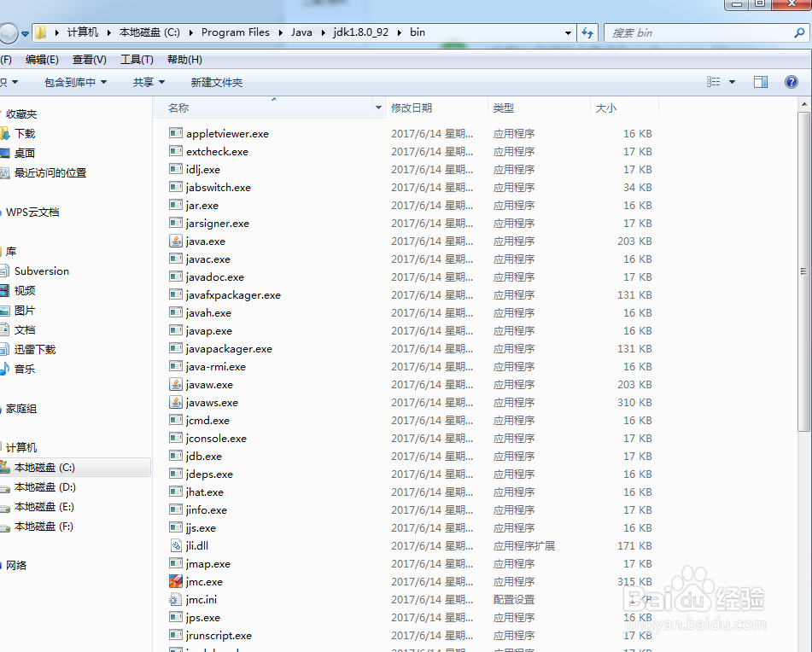
Task: Select 迅雷下载 in library list
Action: click(x=35, y=349)
